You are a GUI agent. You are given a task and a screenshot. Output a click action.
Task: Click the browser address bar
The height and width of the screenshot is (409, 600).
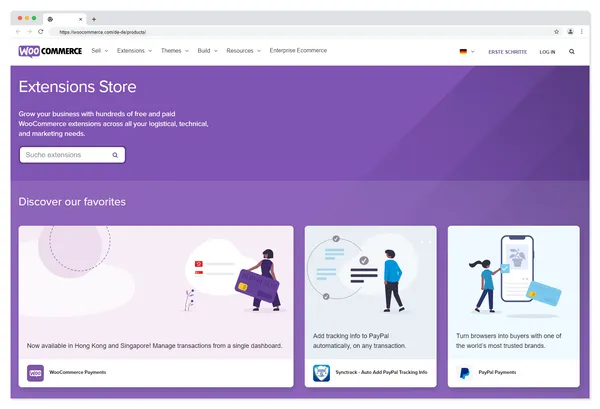(298, 32)
